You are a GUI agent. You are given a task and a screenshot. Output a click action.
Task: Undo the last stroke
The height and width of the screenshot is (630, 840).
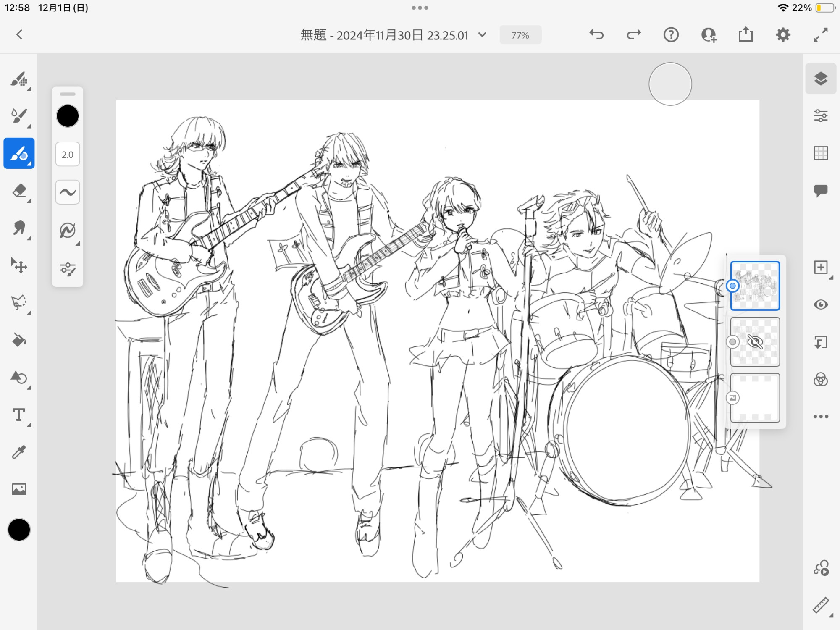(596, 35)
